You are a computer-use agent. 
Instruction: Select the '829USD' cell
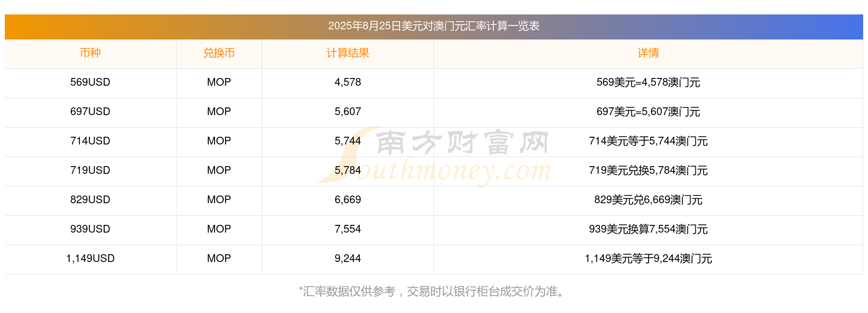click(x=90, y=200)
